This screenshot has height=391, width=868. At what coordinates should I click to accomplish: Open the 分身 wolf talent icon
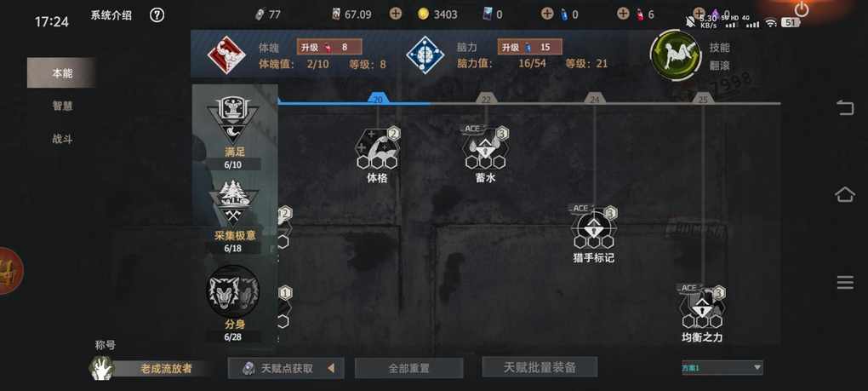233,290
